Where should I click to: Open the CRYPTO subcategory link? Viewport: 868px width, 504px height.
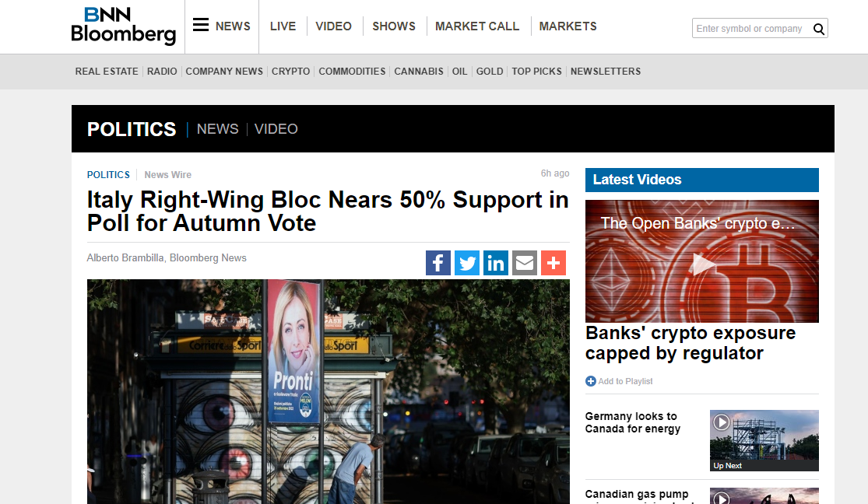tap(290, 72)
